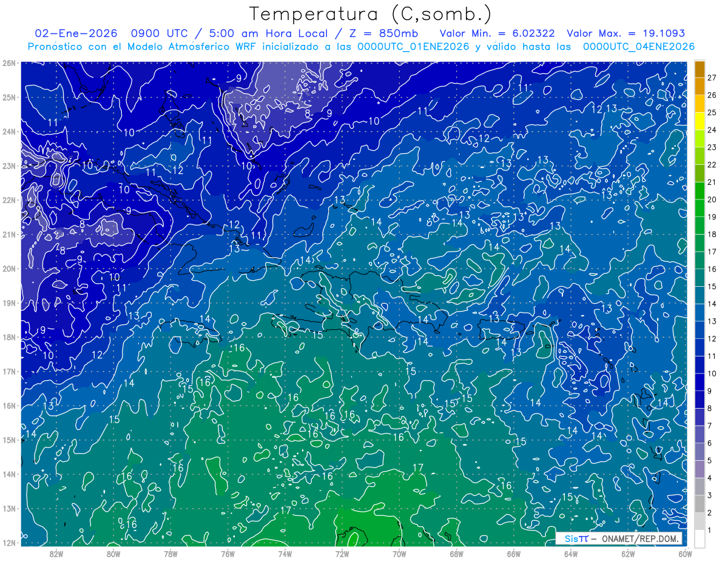Click color scale label "20"
Image resolution: width=728 pixels, height=562 pixels.
[712, 199]
